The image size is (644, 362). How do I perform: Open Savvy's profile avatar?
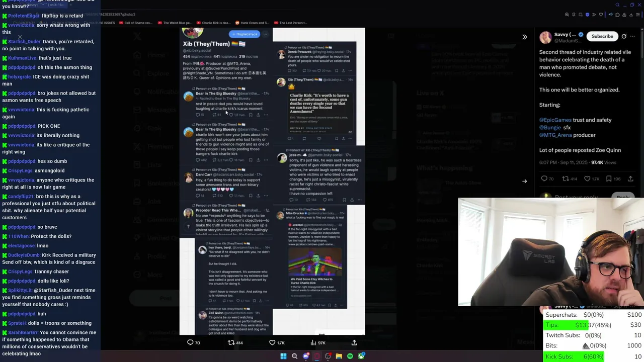(545, 37)
